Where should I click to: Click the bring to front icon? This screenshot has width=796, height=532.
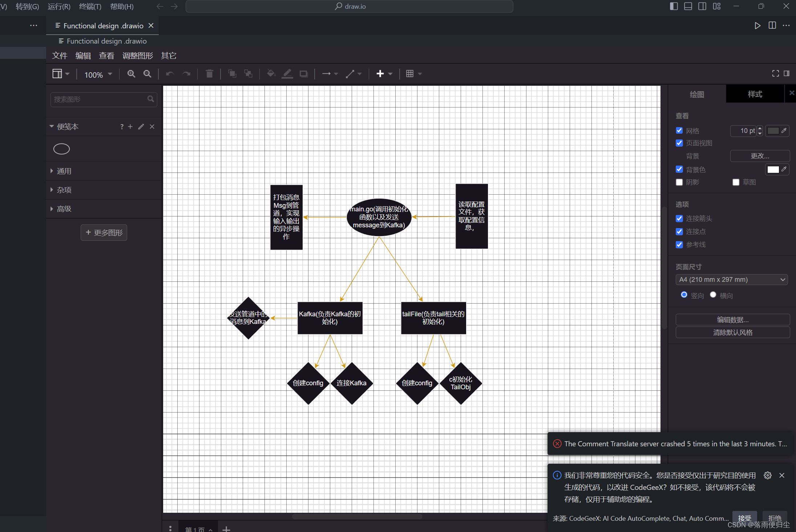click(x=232, y=74)
